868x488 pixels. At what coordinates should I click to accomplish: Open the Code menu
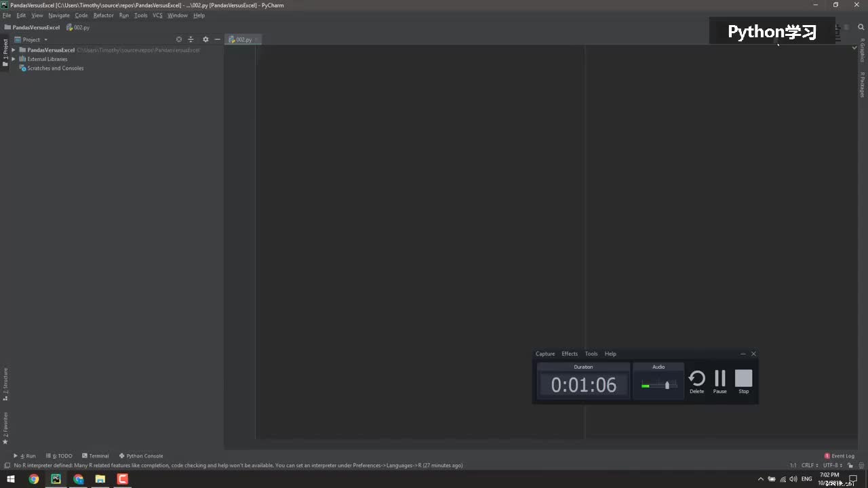coord(81,15)
